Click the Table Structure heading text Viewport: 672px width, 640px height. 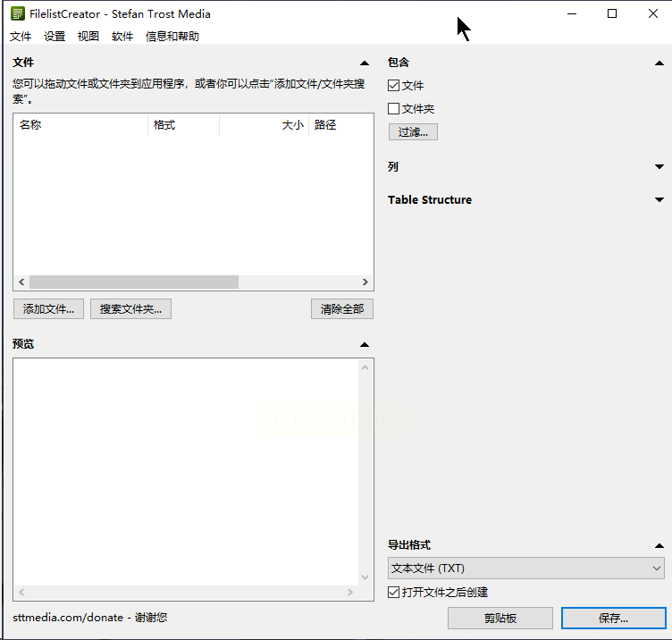pos(430,199)
